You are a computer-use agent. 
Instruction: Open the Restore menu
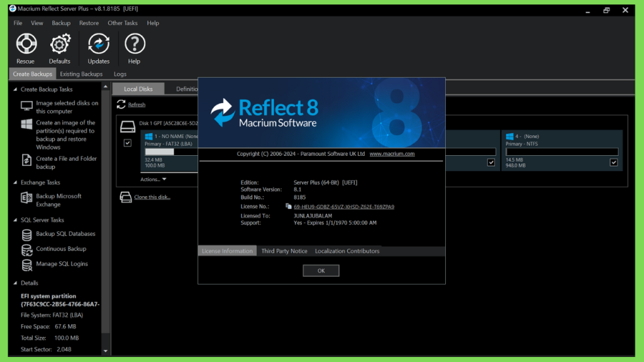[89, 23]
